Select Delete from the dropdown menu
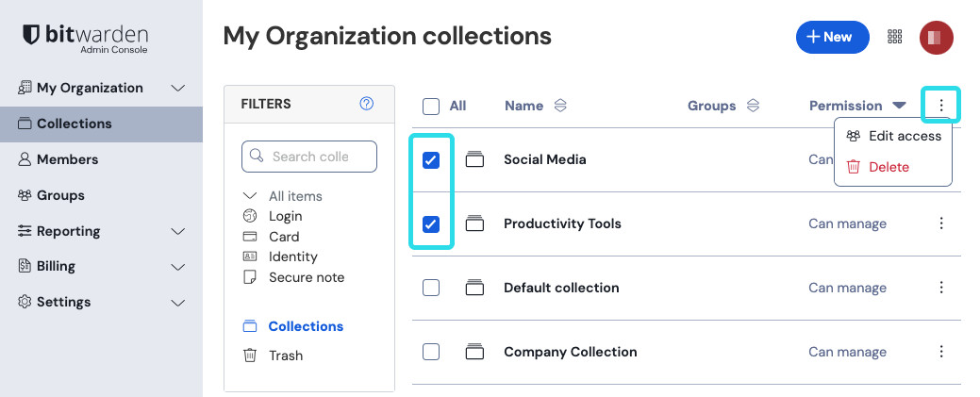The image size is (980, 397). coord(889,167)
